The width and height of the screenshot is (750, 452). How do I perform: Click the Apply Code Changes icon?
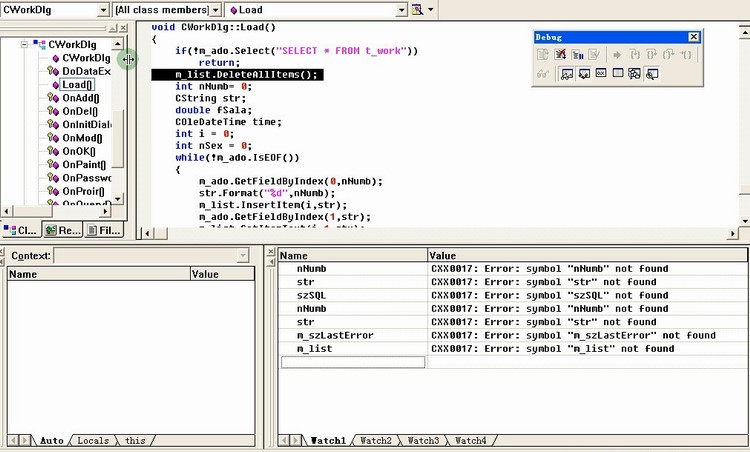[595, 55]
